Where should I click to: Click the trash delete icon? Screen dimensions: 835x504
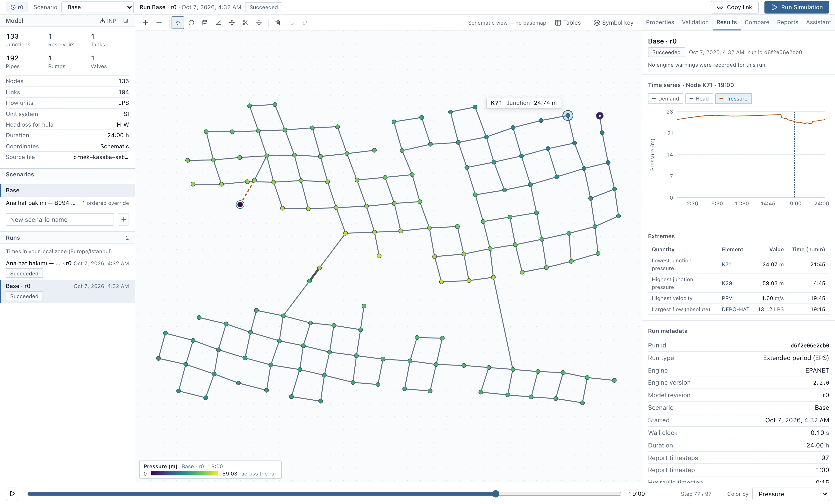[278, 23]
